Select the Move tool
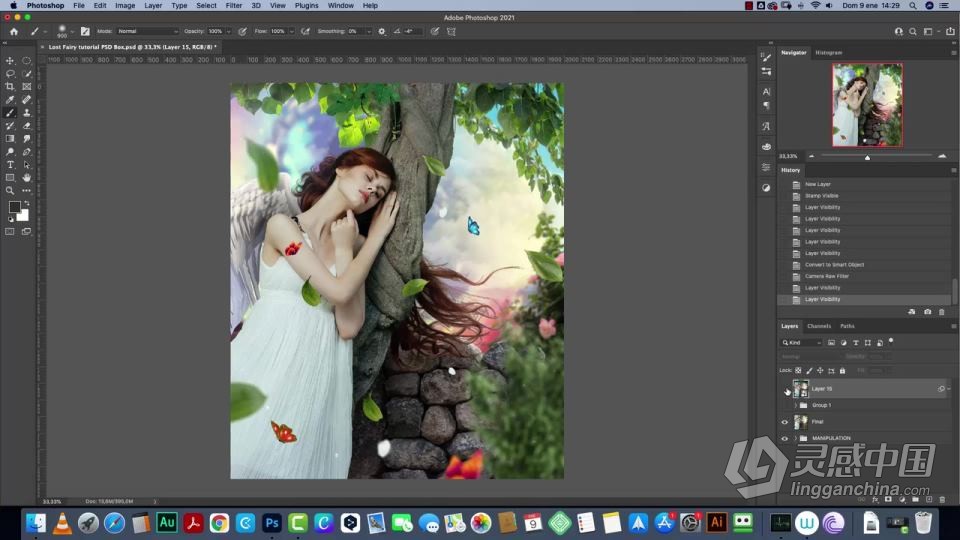The width and height of the screenshot is (960, 540). point(10,61)
